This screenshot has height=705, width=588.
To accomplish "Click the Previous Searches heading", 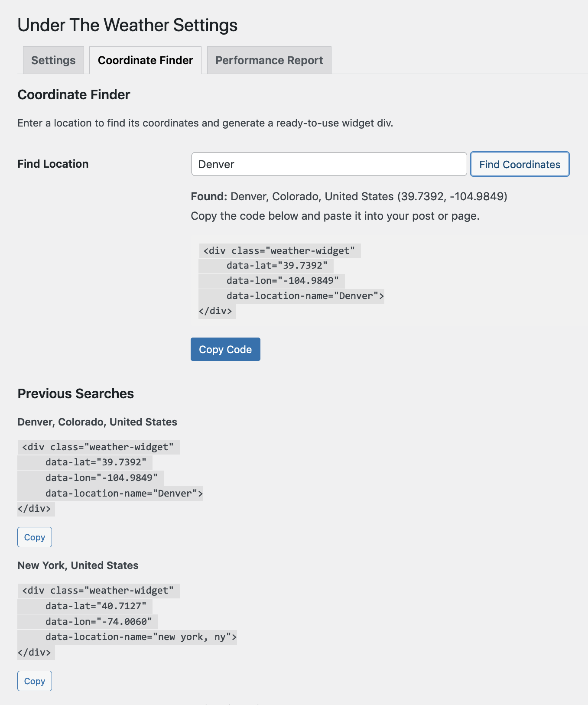I will [75, 393].
